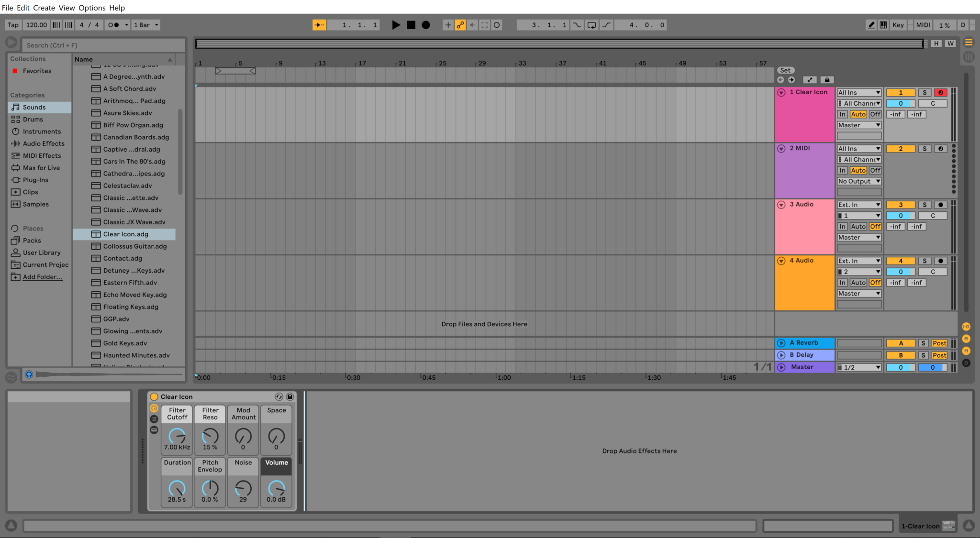Save preset of Clear Icon device
Screen dimensions: 980x538
290,396
